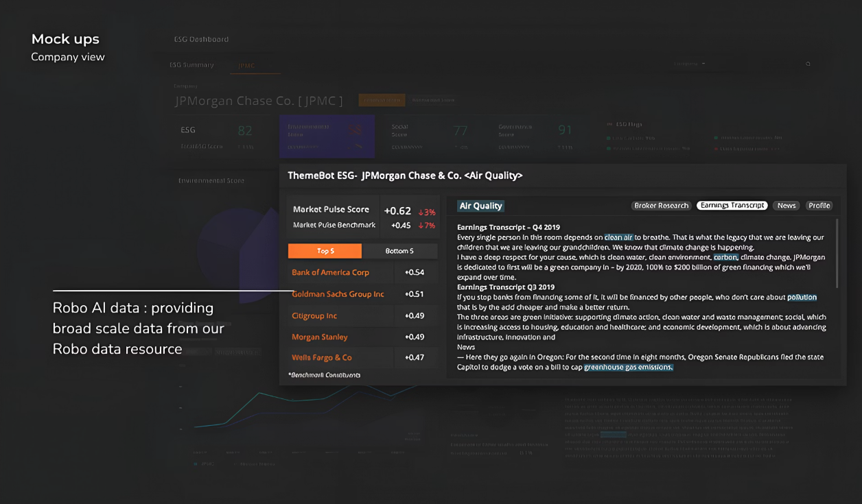Click the highlighted "pollution" keyword

click(802, 298)
